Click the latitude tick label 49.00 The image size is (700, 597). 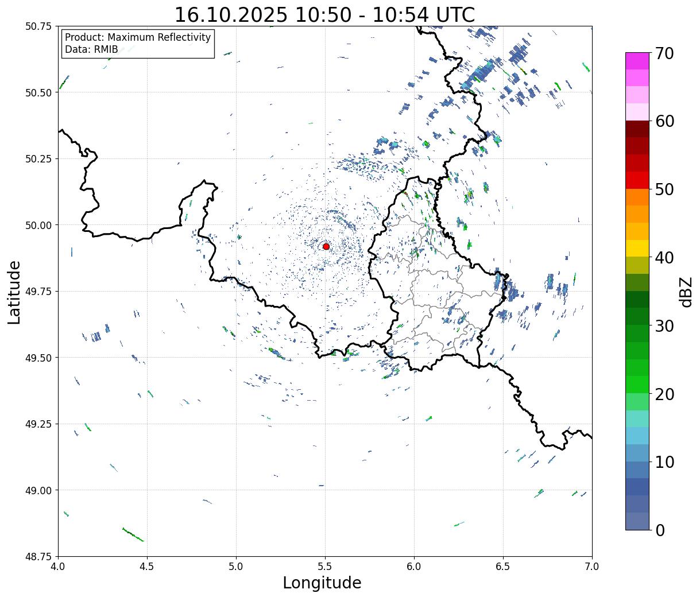tap(38, 490)
